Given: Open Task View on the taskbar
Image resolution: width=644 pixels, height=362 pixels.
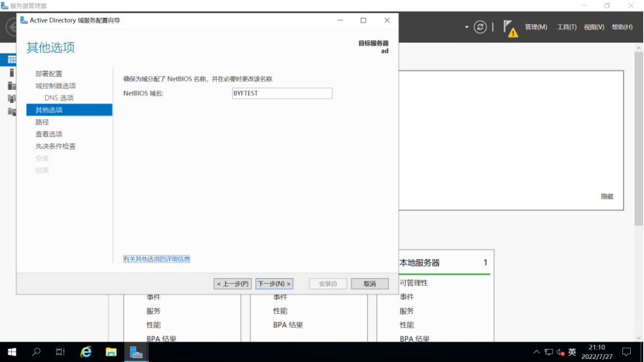Looking at the screenshot, I should pos(61,352).
